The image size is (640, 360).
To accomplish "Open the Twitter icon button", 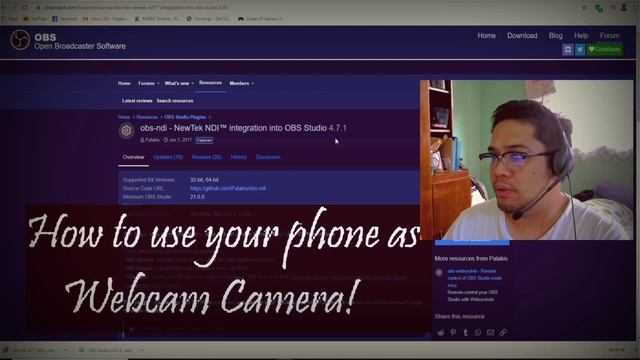I will (x=580, y=49).
